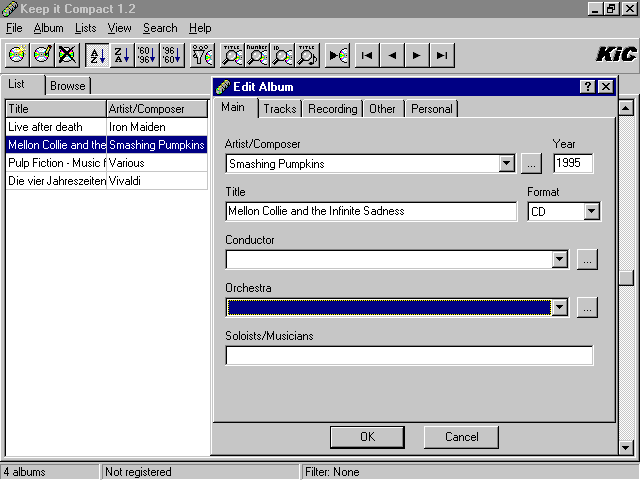The height and width of the screenshot is (480, 640).
Task: Jump to the first album record
Action: coord(367,55)
